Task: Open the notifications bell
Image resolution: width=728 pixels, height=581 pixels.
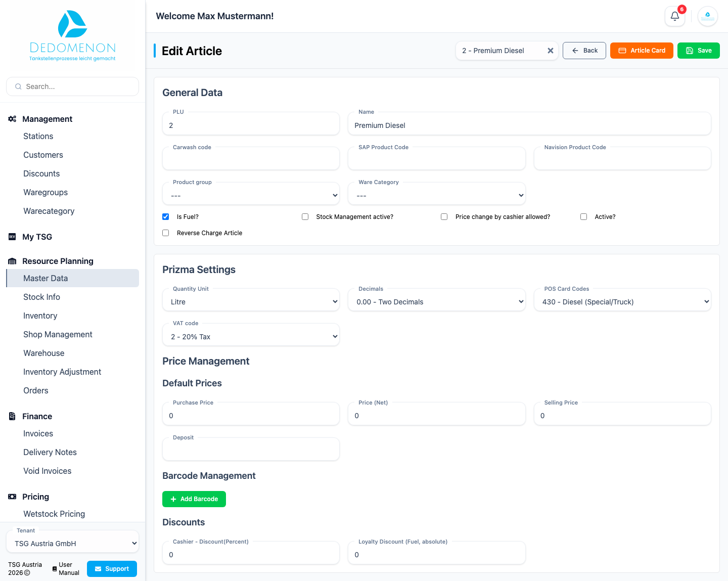Action: click(674, 16)
